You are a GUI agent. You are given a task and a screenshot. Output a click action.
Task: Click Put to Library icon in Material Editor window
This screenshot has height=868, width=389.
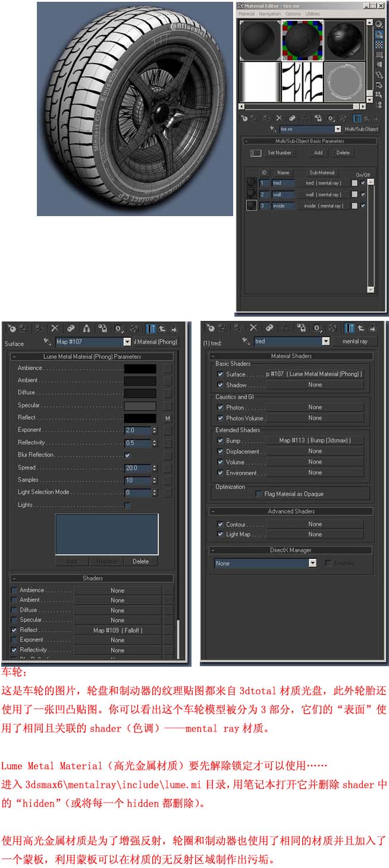(318, 118)
